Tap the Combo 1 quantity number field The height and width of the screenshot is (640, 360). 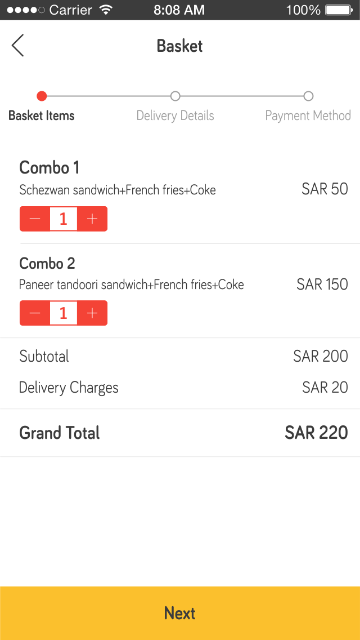(x=63, y=219)
